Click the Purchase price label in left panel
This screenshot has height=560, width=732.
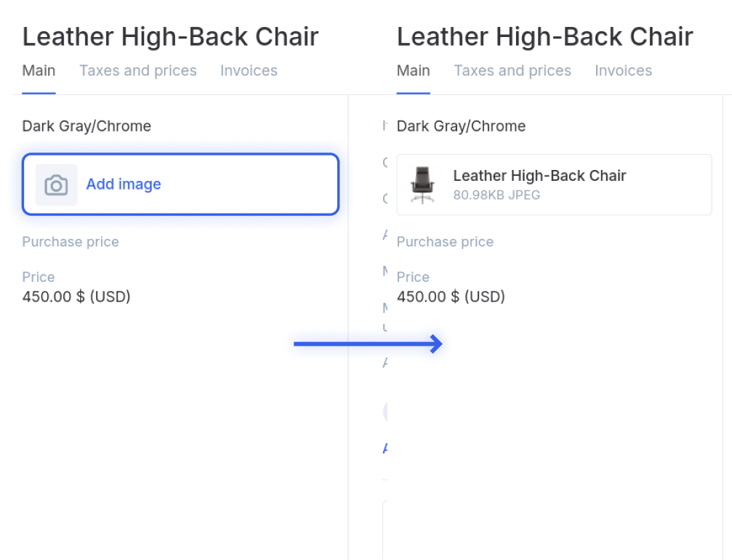(x=71, y=242)
